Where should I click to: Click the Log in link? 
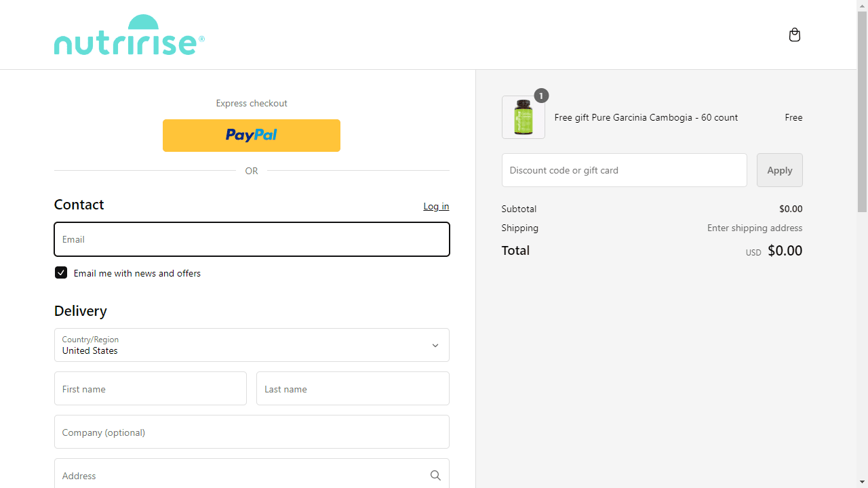click(436, 206)
